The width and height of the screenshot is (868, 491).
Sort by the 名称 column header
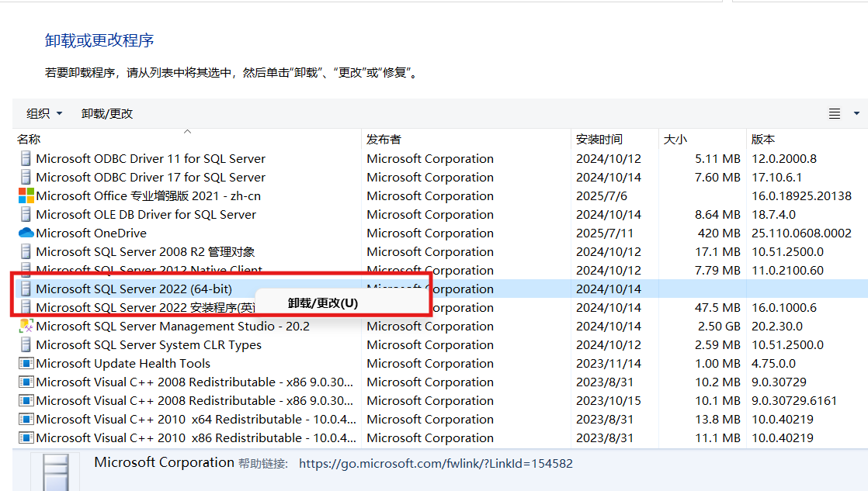coord(29,140)
